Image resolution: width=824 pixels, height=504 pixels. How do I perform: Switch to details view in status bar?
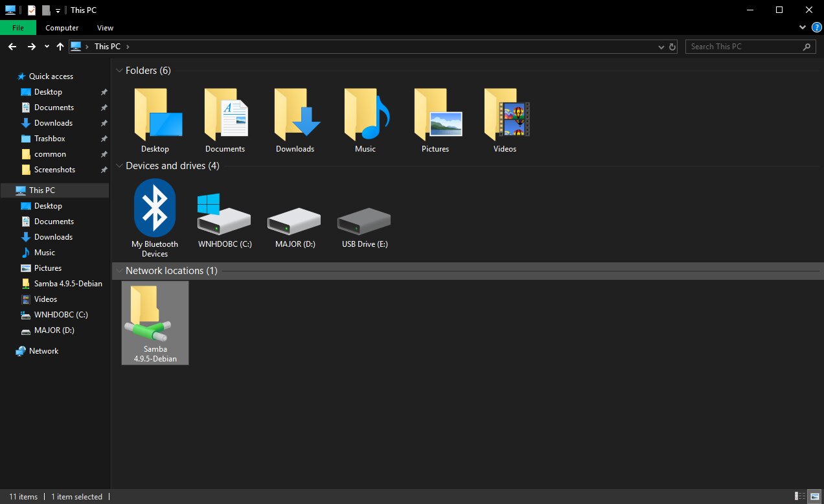[x=801, y=497]
